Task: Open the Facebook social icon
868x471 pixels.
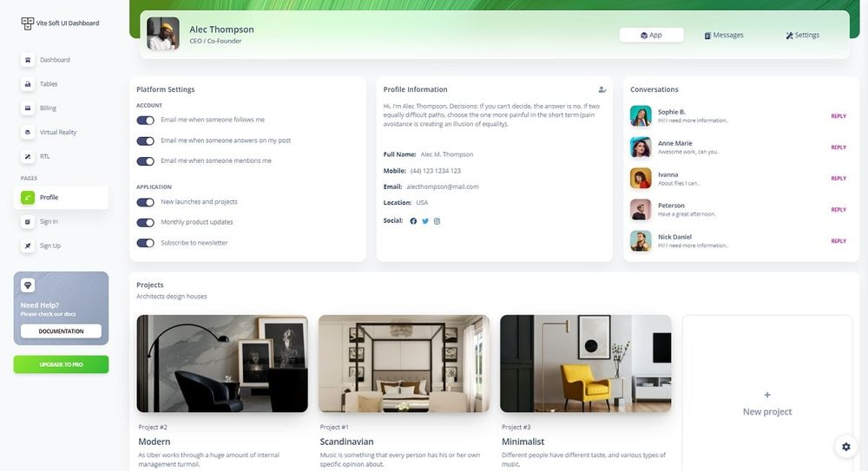Action: click(x=413, y=221)
